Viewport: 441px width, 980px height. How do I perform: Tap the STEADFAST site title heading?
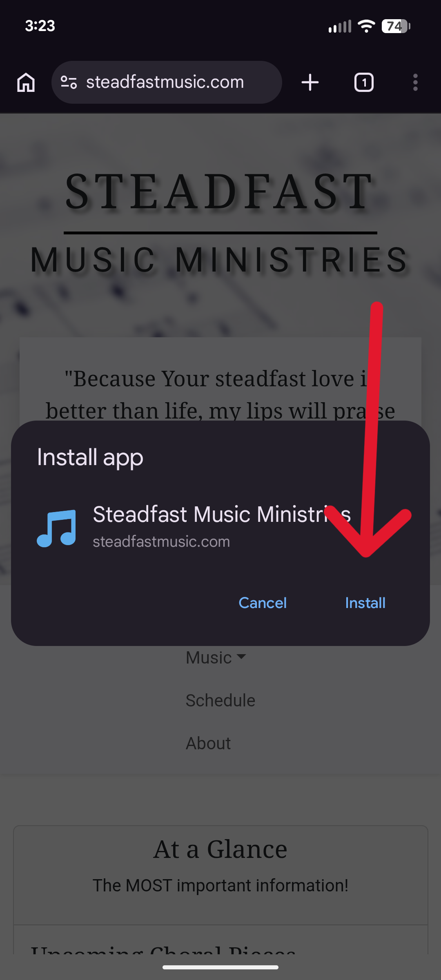click(x=220, y=192)
